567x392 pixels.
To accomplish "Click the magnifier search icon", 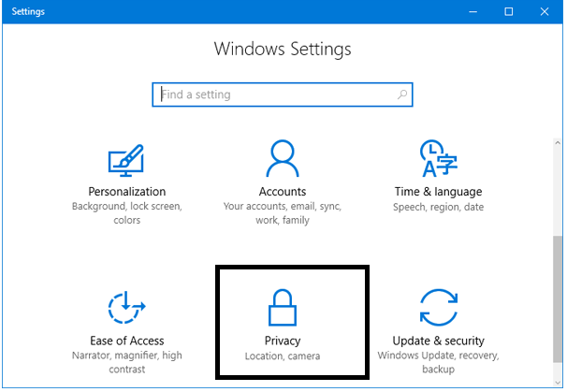I will 402,94.
